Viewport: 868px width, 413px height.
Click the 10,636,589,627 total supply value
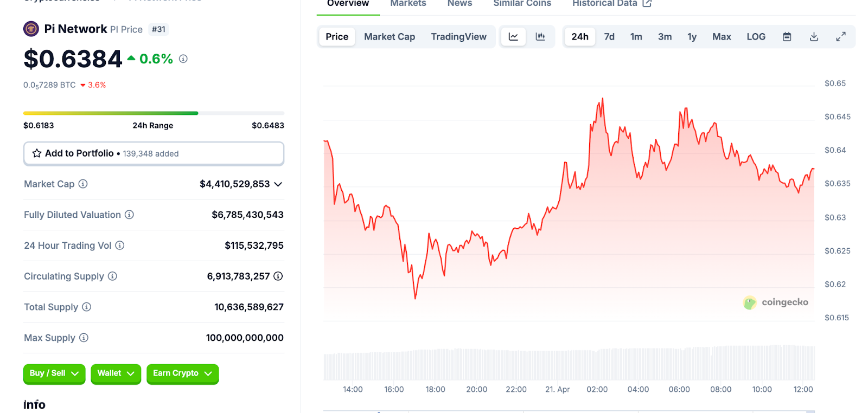point(249,307)
